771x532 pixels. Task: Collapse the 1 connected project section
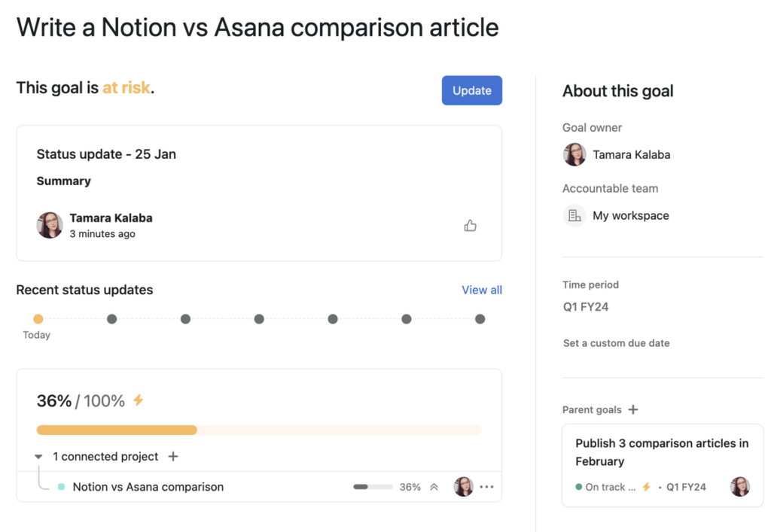[38, 456]
